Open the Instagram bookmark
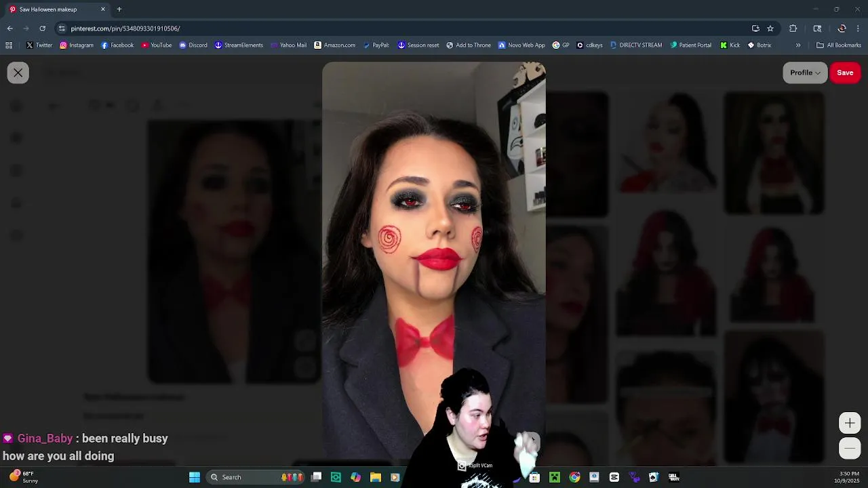 (77, 45)
